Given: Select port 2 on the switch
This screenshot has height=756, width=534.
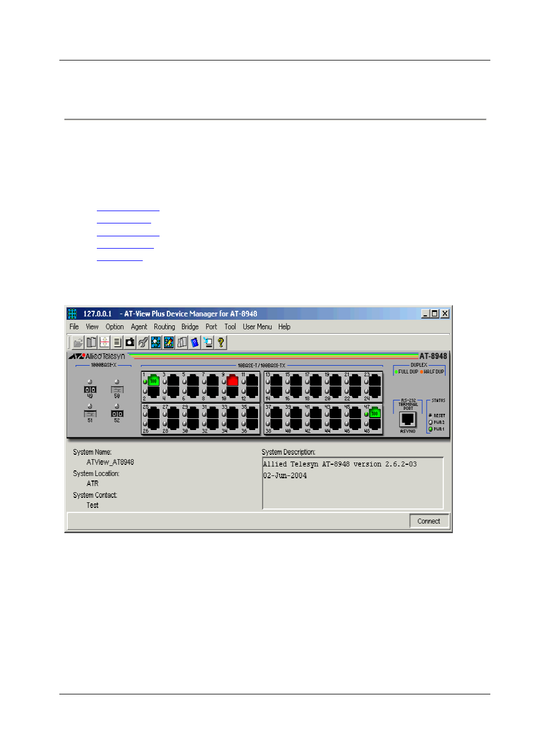Looking at the screenshot, I should click(153, 391).
